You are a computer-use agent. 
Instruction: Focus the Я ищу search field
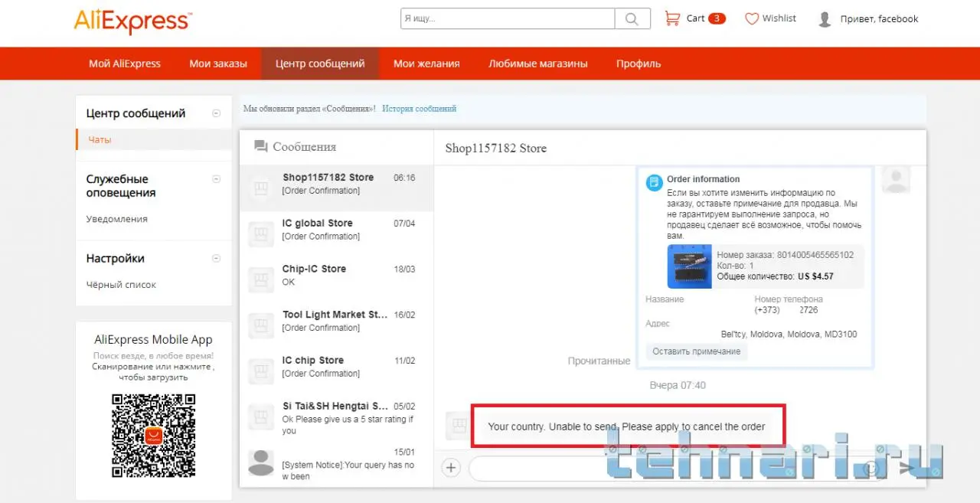[508, 18]
